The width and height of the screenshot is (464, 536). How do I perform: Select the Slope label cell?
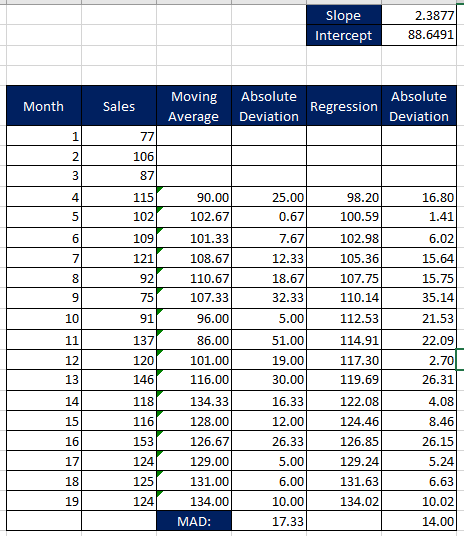[x=344, y=15]
